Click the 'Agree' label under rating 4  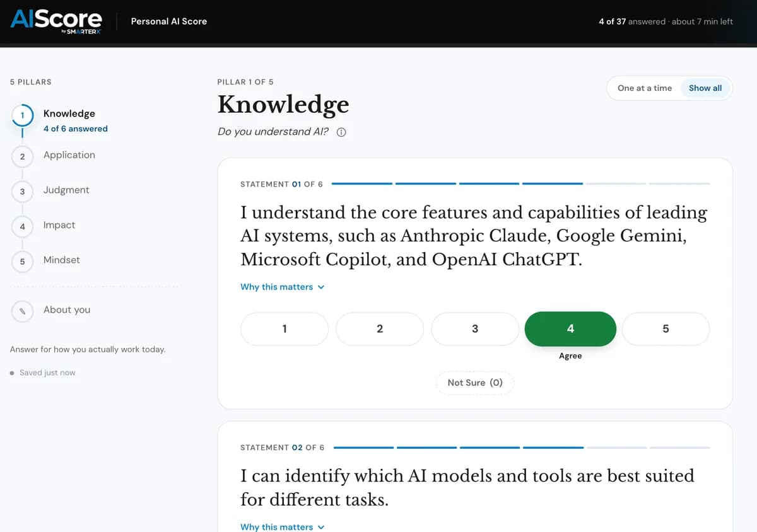tap(570, 356)
